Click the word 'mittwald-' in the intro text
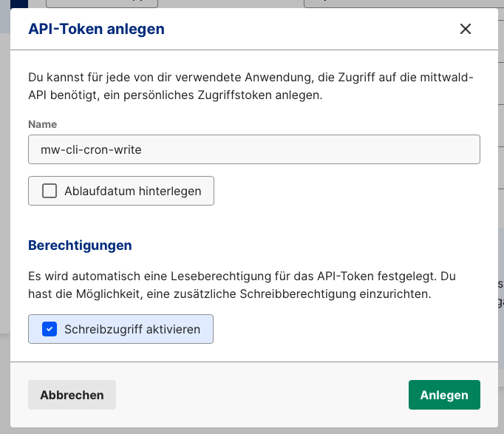Image resolution: width=504 pixels, height=434 pixels. 448,76
